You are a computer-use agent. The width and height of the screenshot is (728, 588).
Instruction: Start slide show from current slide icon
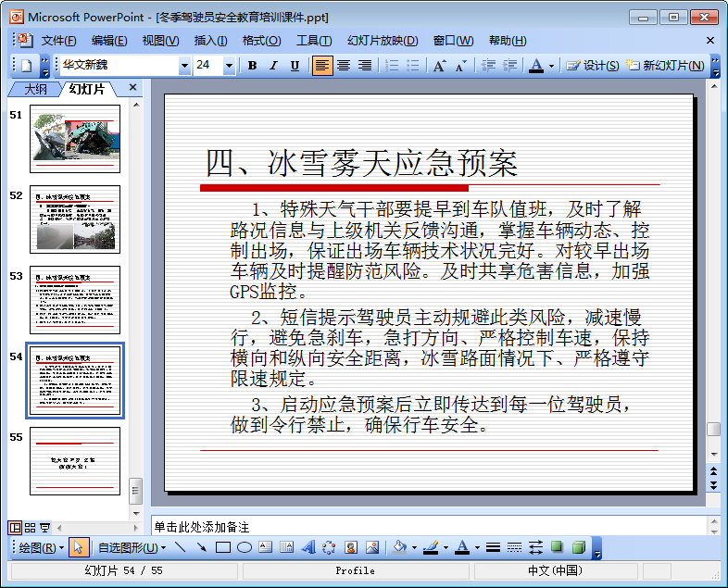[x=45, y=528]
